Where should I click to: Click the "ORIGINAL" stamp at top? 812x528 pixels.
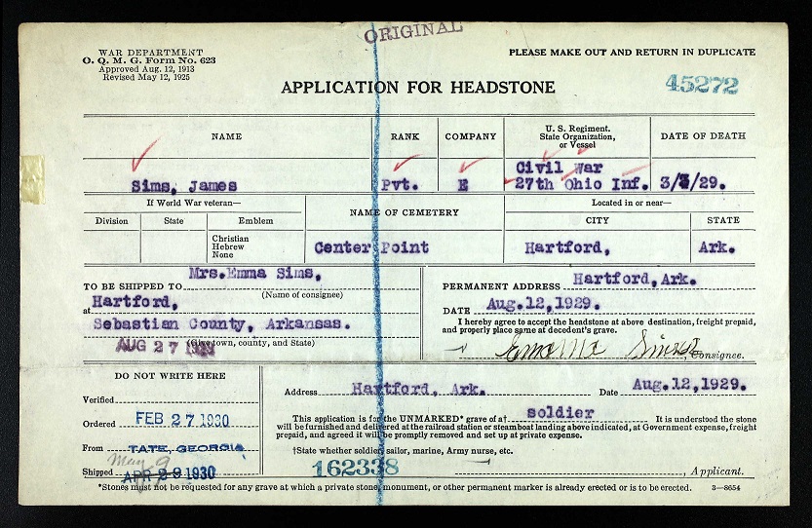(x=412, y=34)
